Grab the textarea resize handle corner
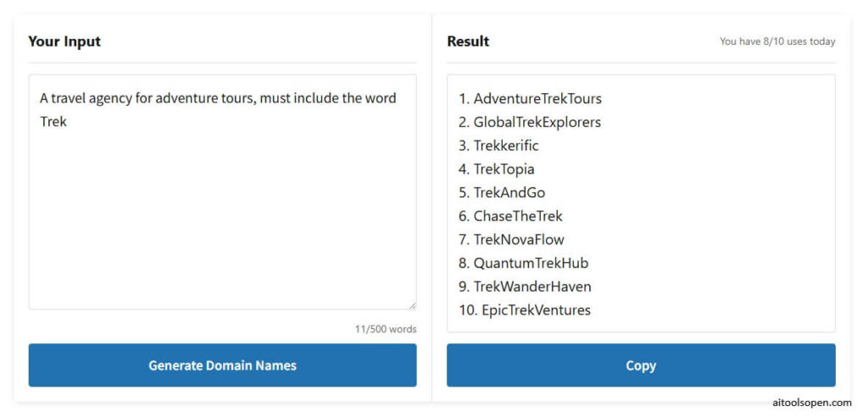Viewport: 868px width, 417px height. click(412, 305)
